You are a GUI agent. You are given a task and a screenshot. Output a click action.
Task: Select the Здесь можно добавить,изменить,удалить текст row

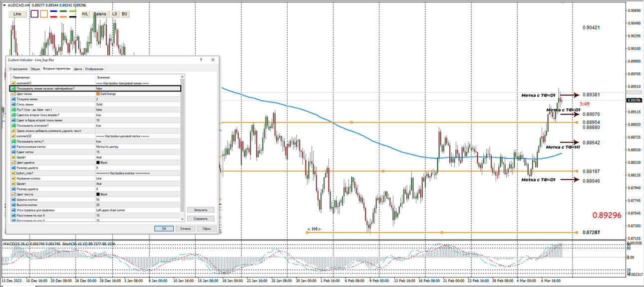click(95, 130)
